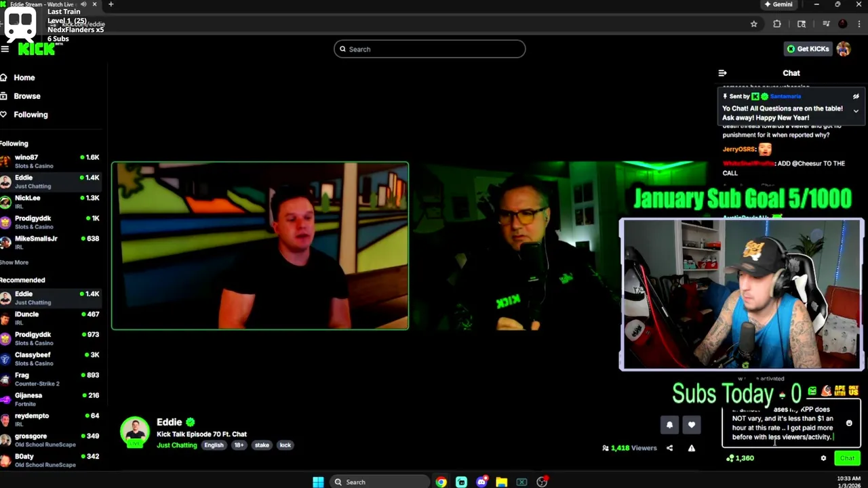Toggle stream notifications bell
The image size is (868, 488).
click(x=669, y=425)
